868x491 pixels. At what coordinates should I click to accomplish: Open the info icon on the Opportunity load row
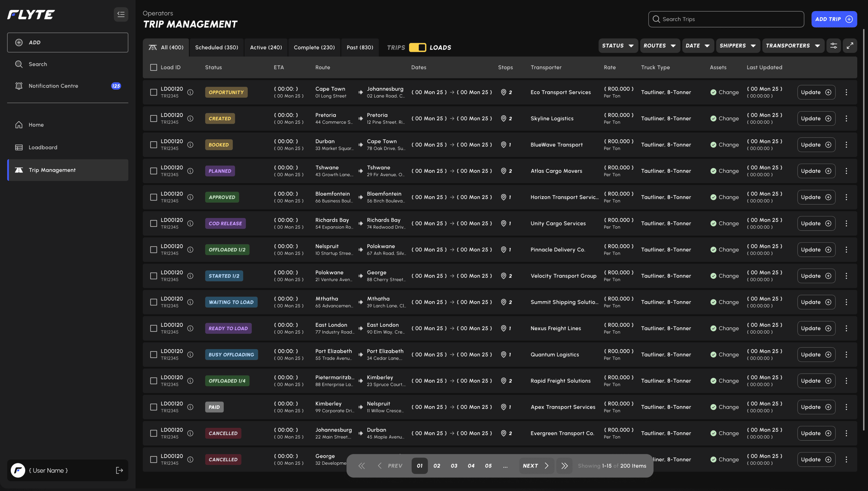(190, 92)
